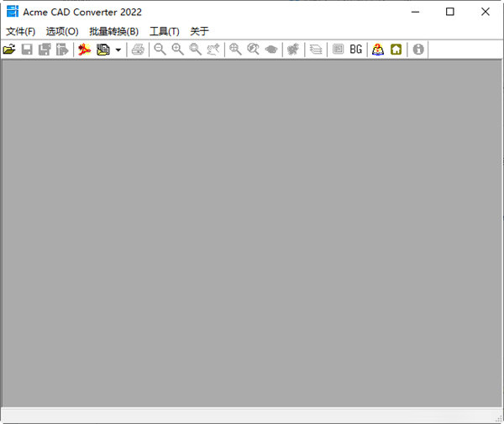Open the 工具(T) menu
This screenshot has width=504, height=424.
coord(164,31)
